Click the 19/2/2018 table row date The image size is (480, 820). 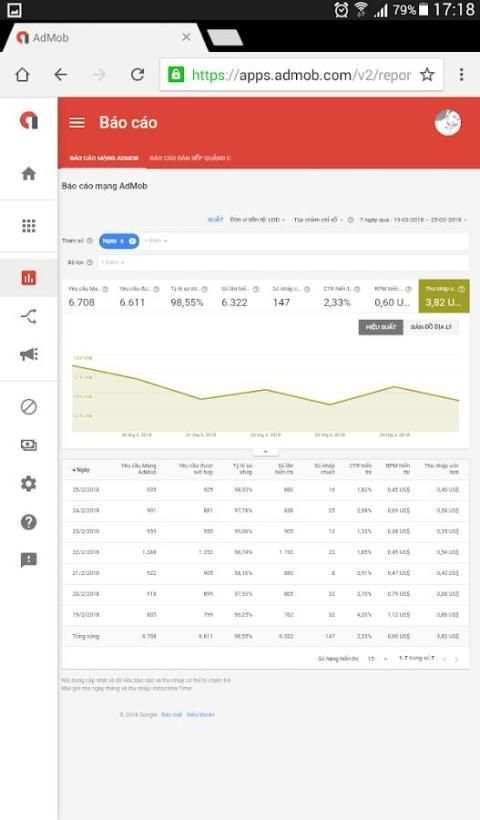pyautogui.click(x=86, y=615)
